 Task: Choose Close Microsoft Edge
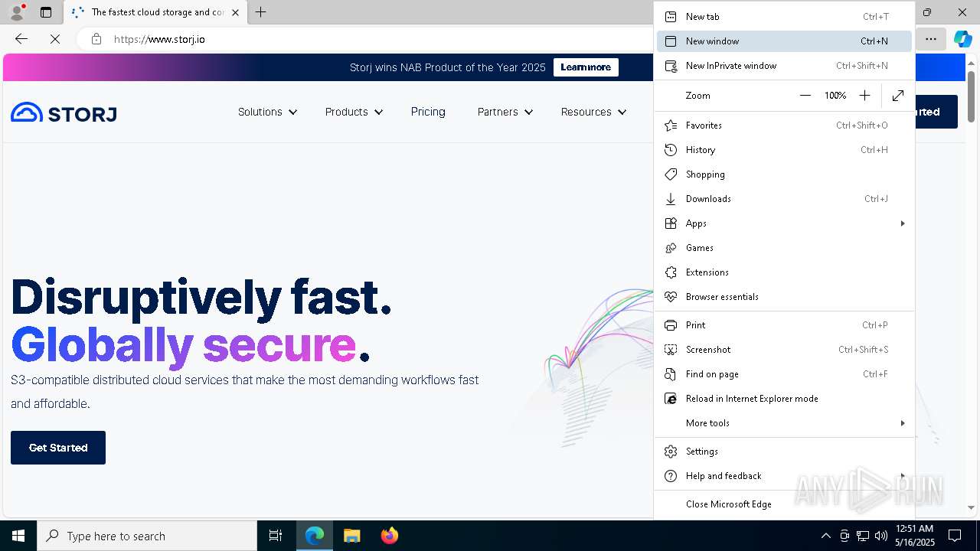[784, 504]
